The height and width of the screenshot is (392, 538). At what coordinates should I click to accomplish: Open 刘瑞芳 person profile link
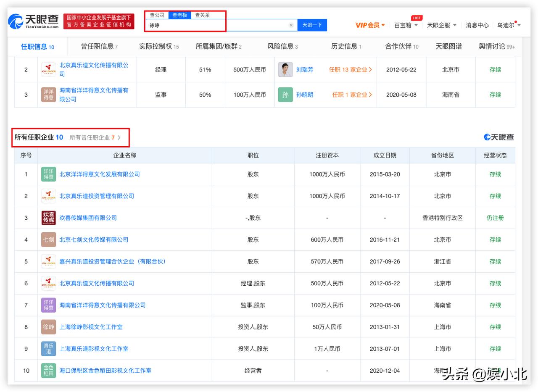(305, 70)
